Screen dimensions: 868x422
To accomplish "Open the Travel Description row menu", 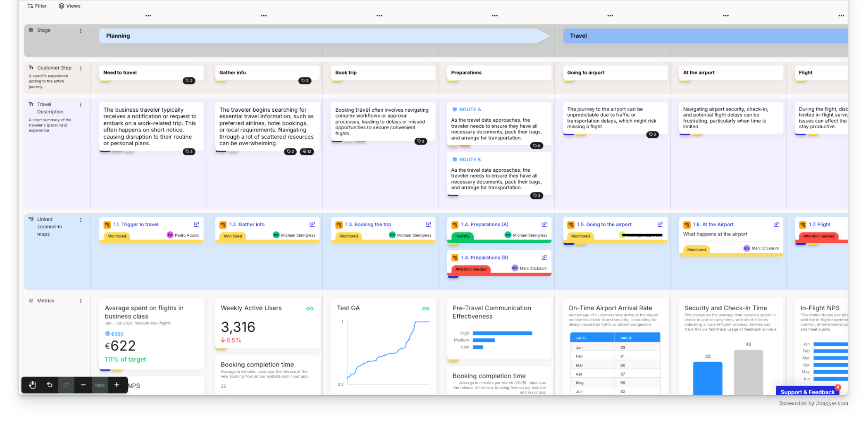I will coord(81,104).
